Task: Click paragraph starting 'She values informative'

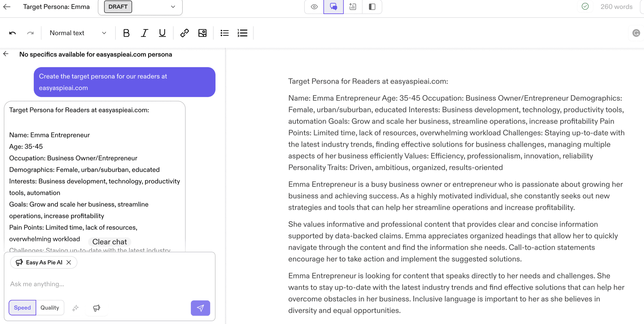Action: coord(453,242)
